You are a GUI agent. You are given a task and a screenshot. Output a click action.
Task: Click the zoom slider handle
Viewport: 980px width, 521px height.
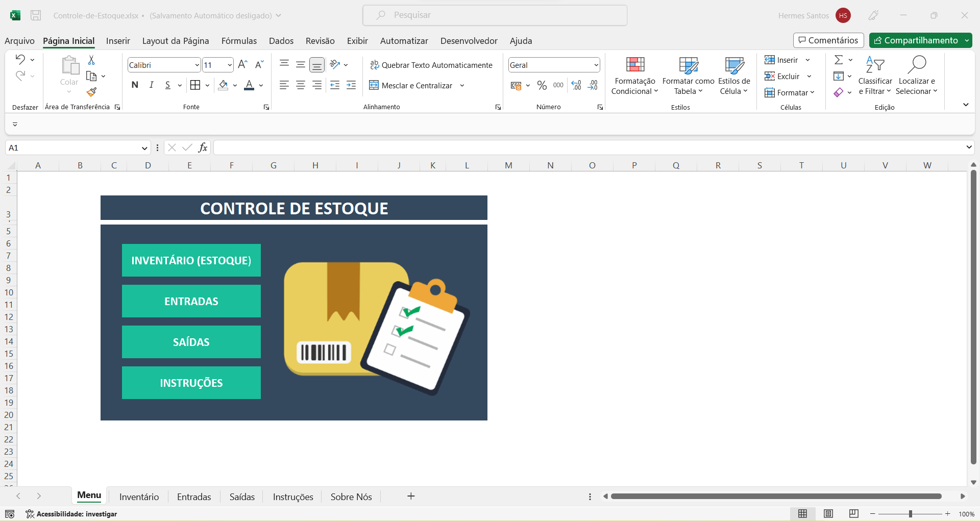[910, 514]
